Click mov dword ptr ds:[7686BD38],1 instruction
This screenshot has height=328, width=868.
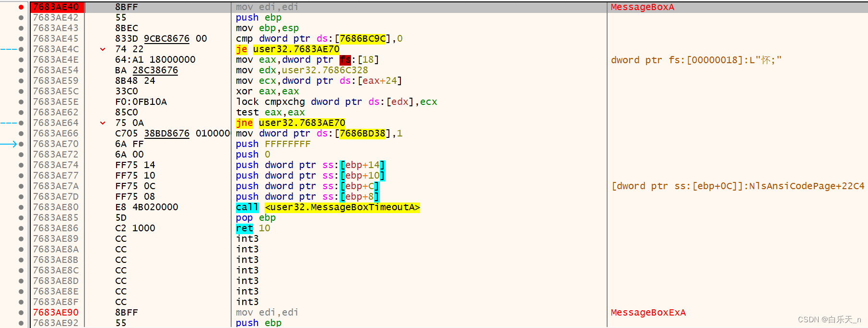(319, 134)
